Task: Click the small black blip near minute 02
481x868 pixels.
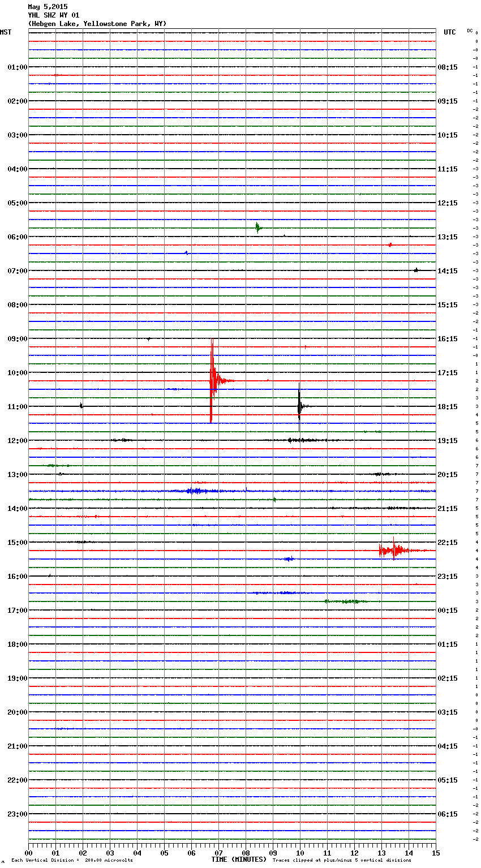Action: pyautogui.click(x=81, y=405)
